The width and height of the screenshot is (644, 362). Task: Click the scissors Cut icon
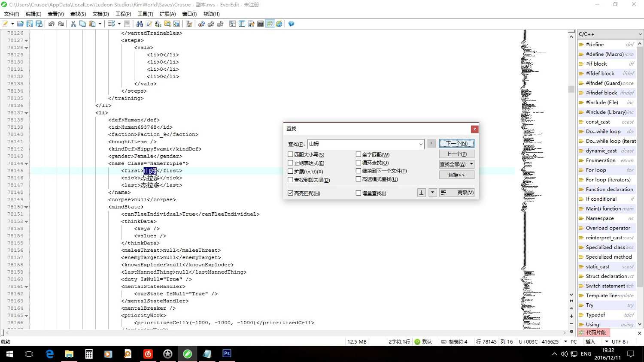tap(73, 24)
